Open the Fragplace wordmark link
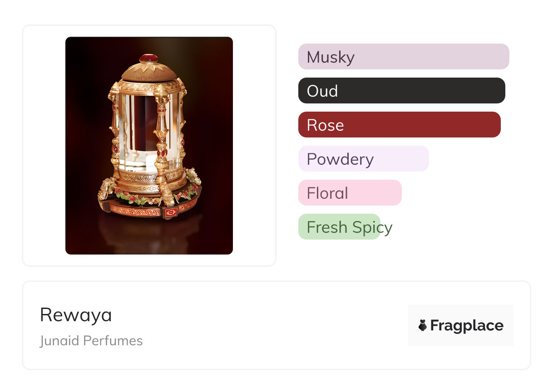The height and width of the screenshot is (392, 553). point(467,325)
